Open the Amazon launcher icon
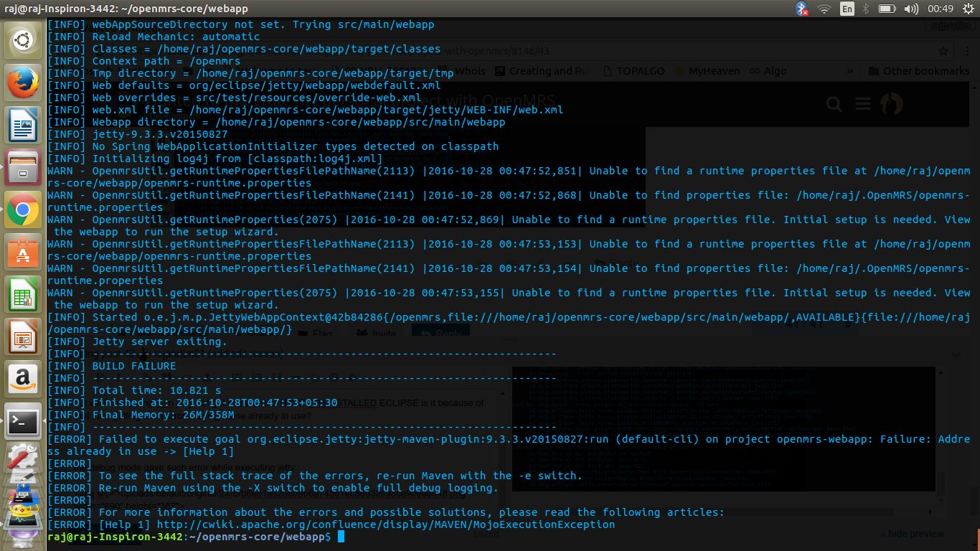This screenshot has width=980, height=551. coord(23,379)
